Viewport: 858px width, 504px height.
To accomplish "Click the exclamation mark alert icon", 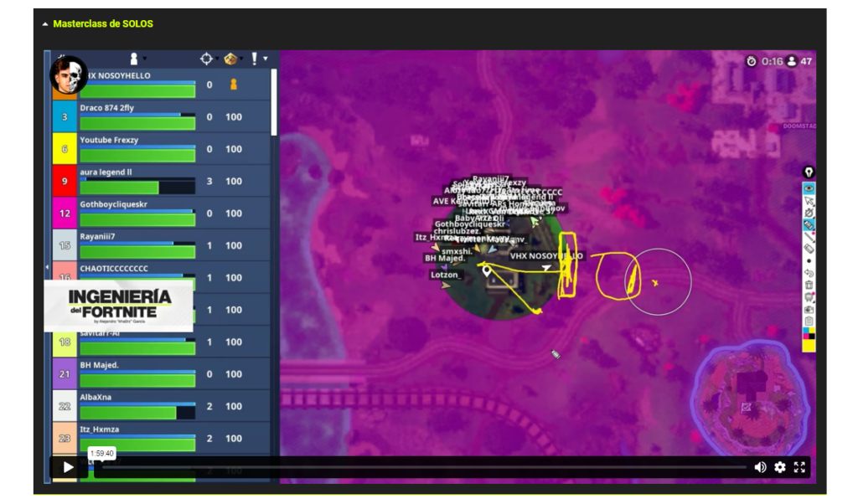I will [x=254, y=59].
